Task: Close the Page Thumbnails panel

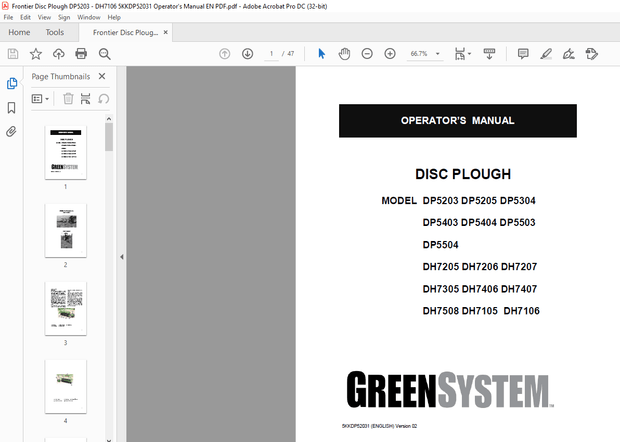Action: [102, 76]
